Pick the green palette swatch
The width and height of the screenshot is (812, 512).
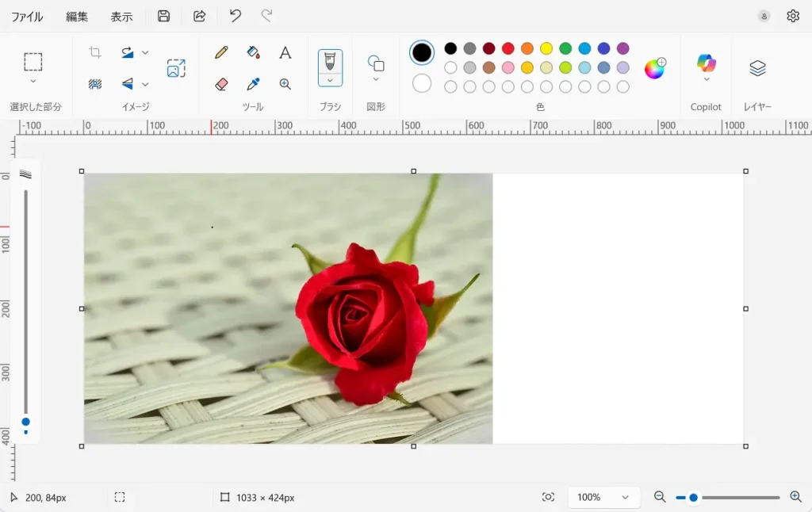pos(565,48)
